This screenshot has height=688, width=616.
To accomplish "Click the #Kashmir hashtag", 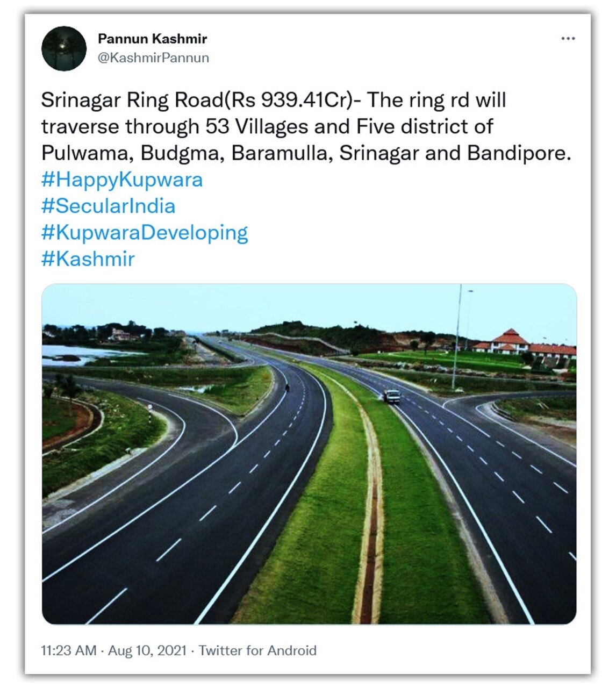I will pyautogui.click(x=88, y=259).
